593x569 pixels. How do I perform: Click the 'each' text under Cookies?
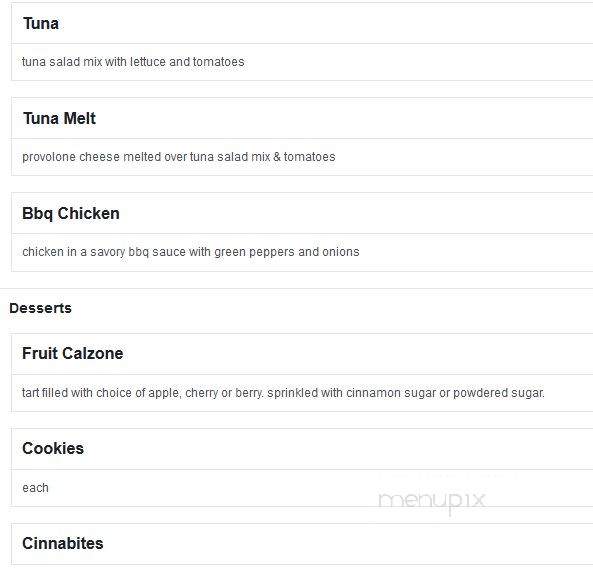click(36, 488)
